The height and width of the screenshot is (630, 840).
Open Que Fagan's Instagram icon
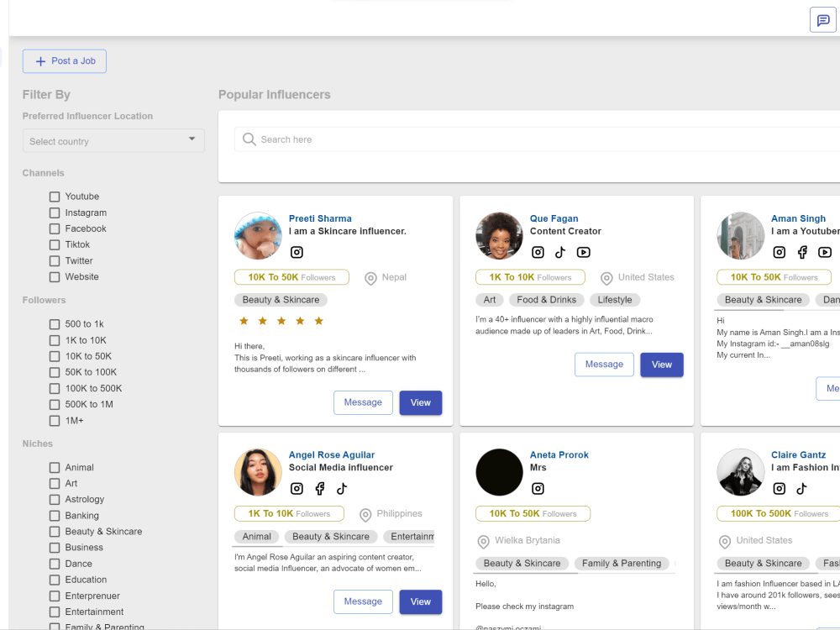538,252
